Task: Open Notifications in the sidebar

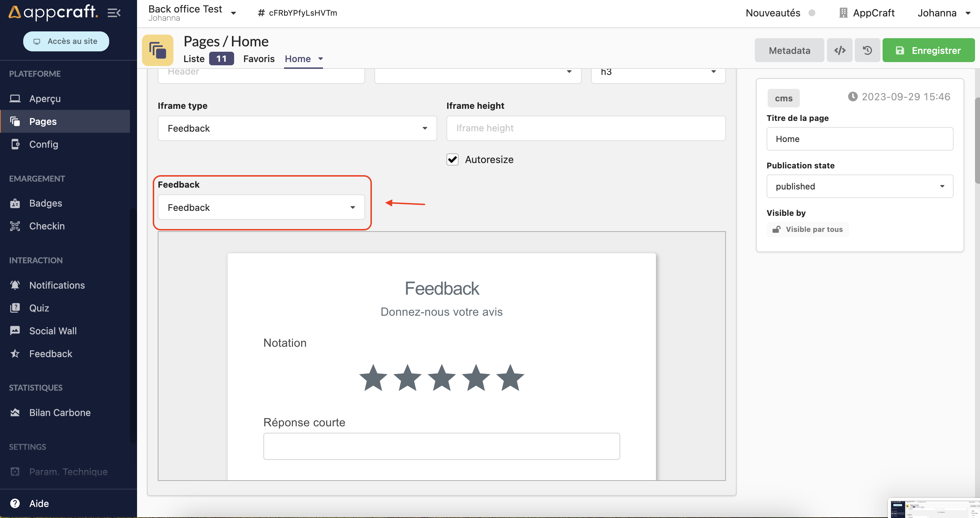Action: [57, 285]
